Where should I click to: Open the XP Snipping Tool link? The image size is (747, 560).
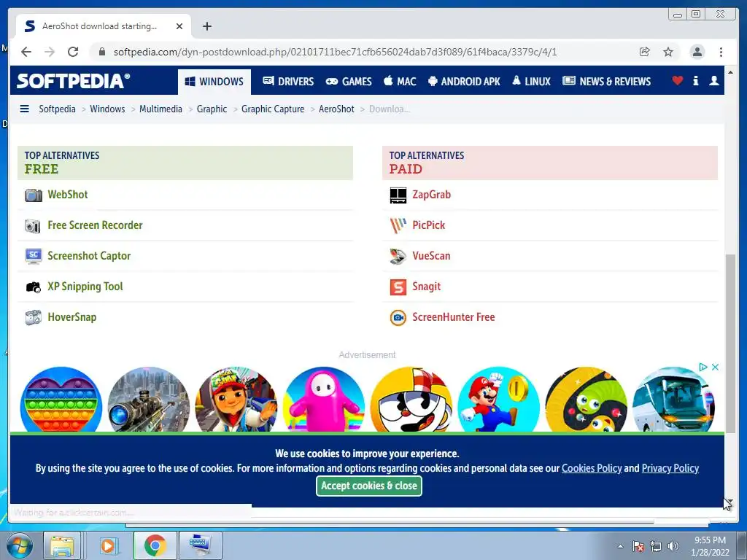pyautogui.click(x=85, y=286)
